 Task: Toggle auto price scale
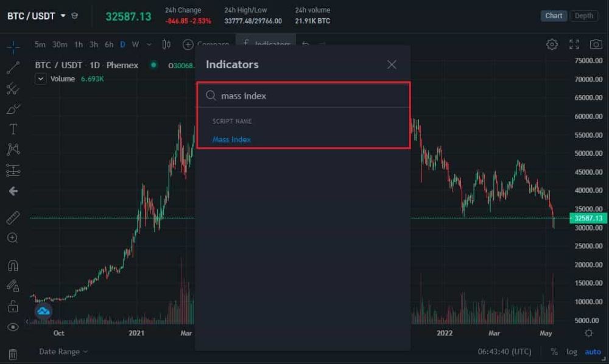pos(593,352)
